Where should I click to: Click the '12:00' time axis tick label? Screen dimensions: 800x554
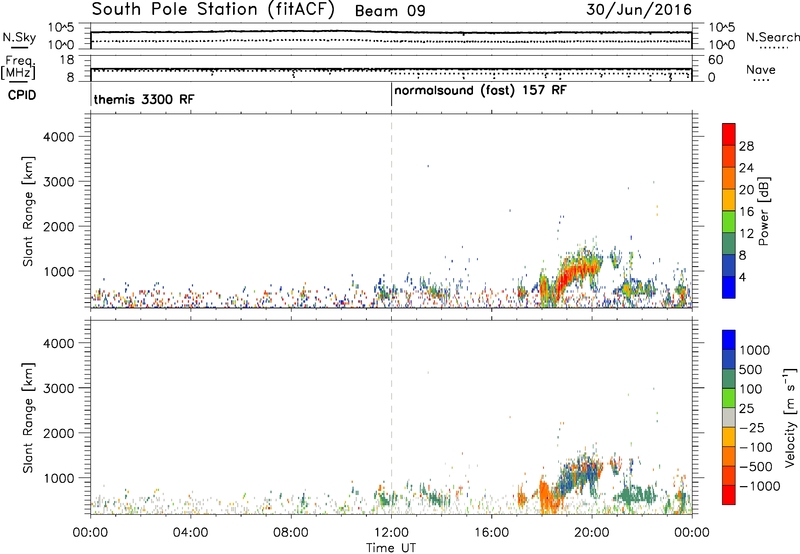(391, 533)
